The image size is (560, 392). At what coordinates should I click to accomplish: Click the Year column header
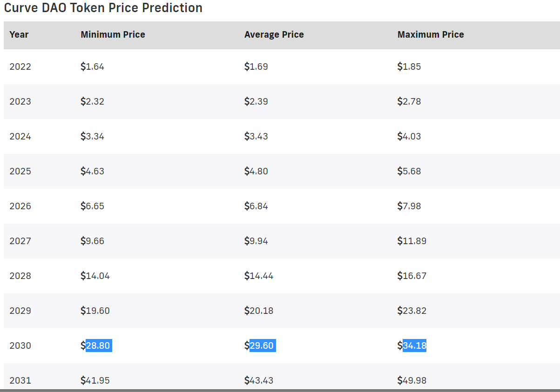[x=19, y=34]
